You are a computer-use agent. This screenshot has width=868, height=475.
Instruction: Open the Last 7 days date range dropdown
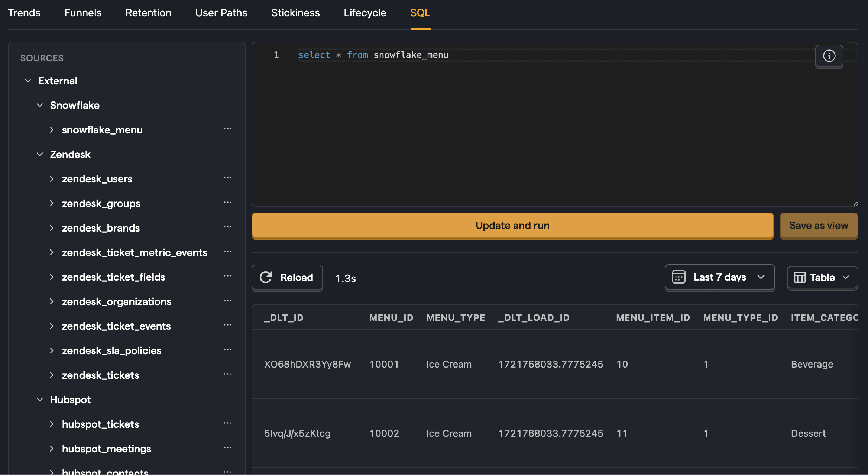coord(719,277)
